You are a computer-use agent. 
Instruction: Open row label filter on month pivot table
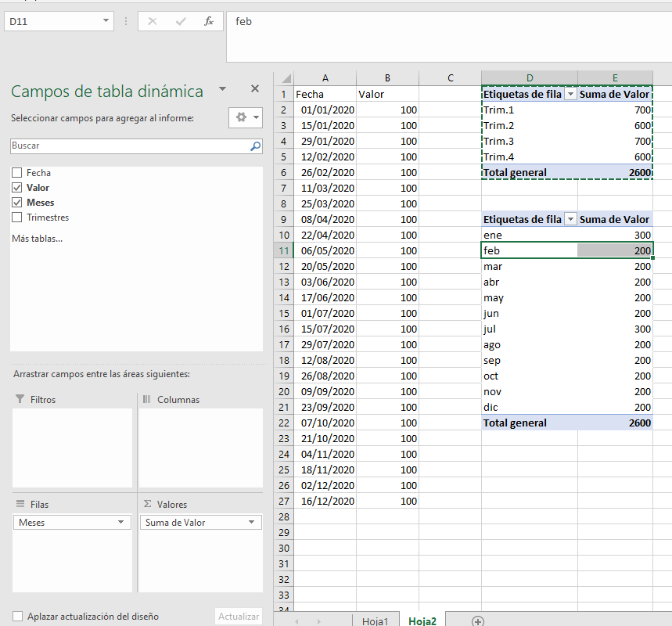pyautogui.click(x=570, y=220)
